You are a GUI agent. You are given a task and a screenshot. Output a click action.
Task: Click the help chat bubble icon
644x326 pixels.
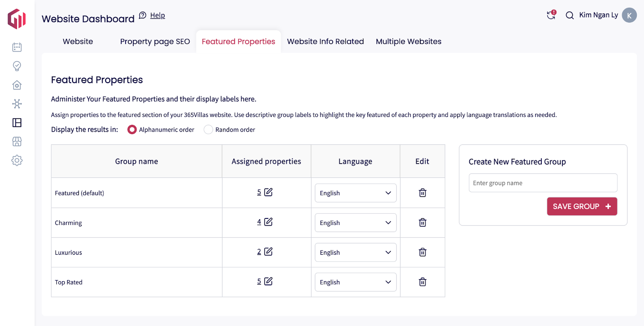point(142,15)
